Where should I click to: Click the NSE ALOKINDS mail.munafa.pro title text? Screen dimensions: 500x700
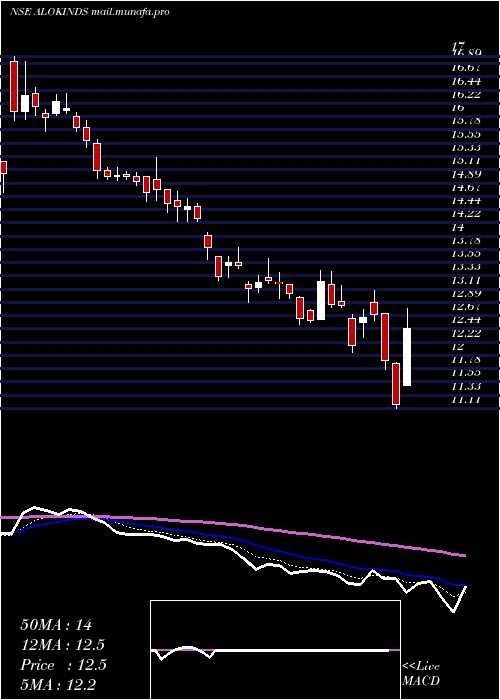coord(89,12)
